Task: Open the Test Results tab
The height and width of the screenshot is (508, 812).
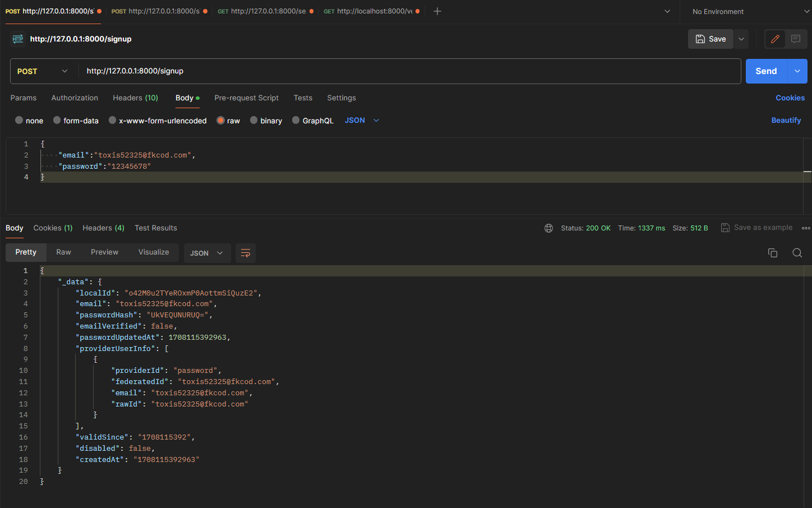Action: pyautogui.click(x=156, y=228)
